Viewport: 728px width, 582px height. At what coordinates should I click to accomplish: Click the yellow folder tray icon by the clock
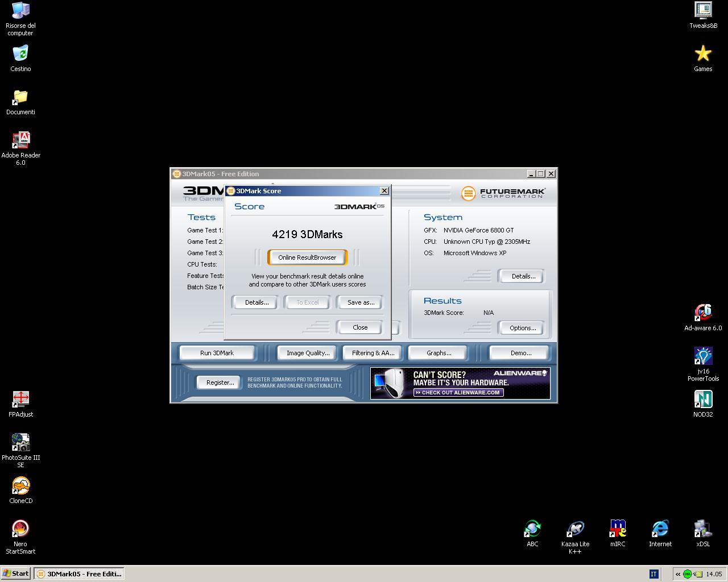tap(698, 574)
